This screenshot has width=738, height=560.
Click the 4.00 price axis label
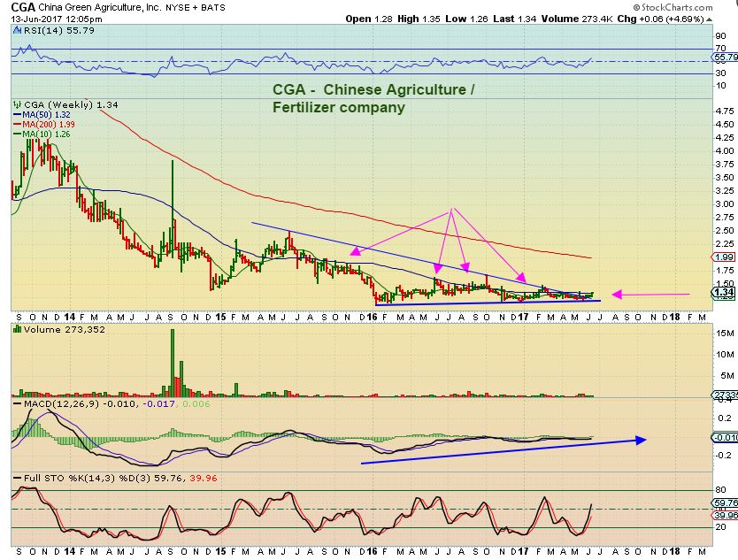coord(724,151)
